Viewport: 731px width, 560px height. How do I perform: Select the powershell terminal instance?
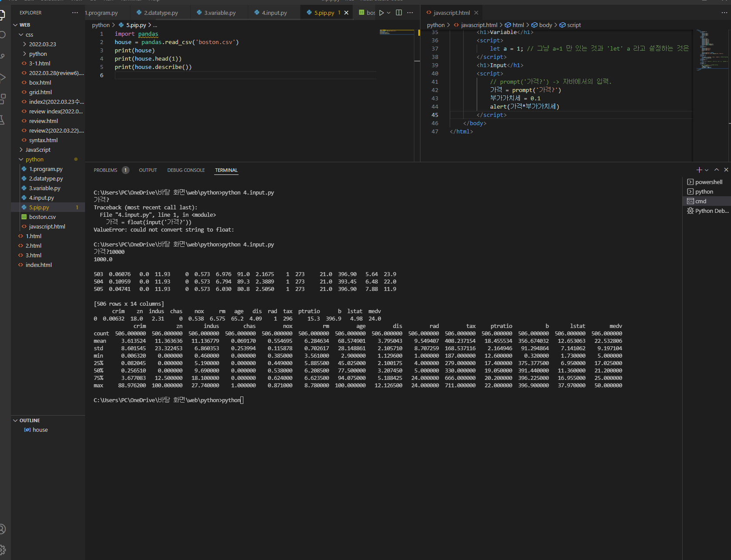pyautogui.click(x=706, y=182)
